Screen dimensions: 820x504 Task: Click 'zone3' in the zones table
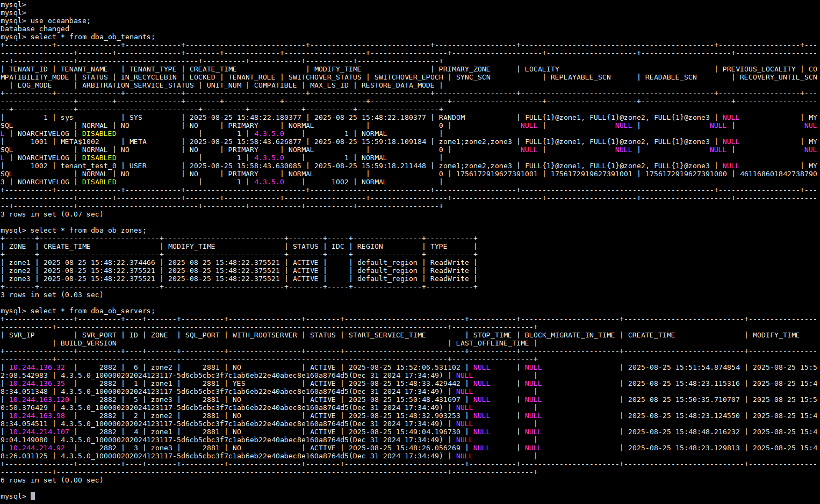tap(20, 279)
